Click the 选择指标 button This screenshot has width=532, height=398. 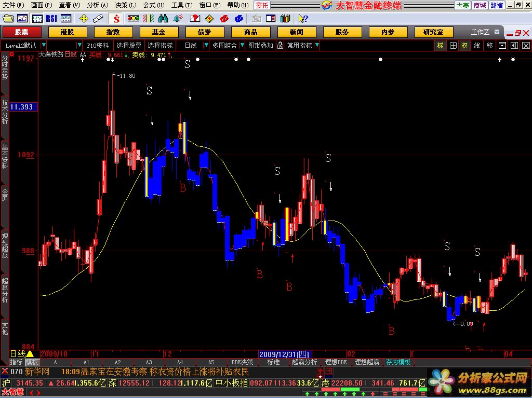161,46
